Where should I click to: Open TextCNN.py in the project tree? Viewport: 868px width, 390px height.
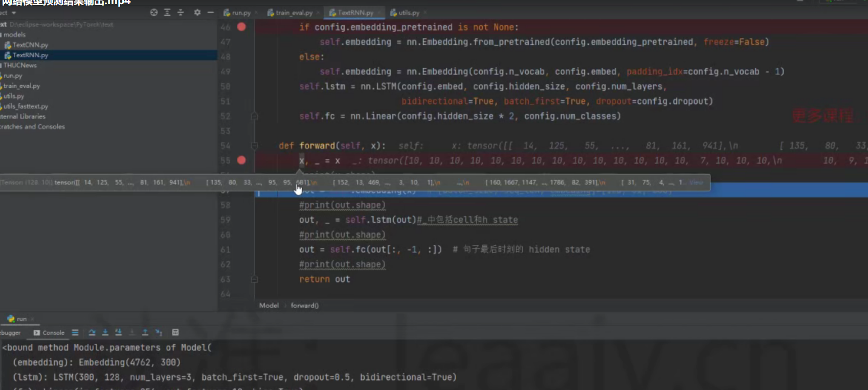[30, 45]
